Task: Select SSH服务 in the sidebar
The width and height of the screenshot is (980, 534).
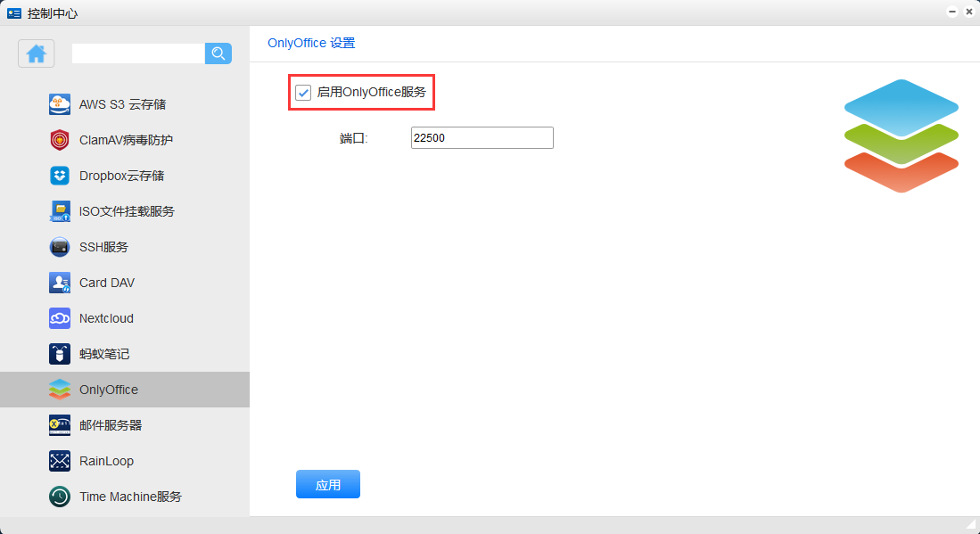Action: pyautogui.click(x=103, y=247)
